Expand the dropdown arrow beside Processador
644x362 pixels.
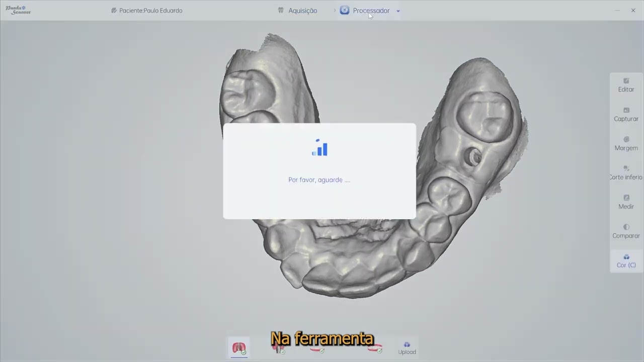(398, 11)
